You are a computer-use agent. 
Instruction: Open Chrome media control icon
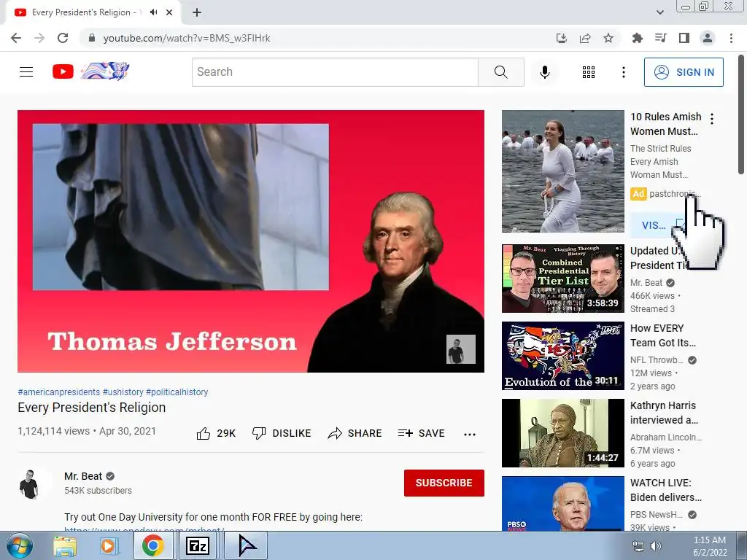661,38
